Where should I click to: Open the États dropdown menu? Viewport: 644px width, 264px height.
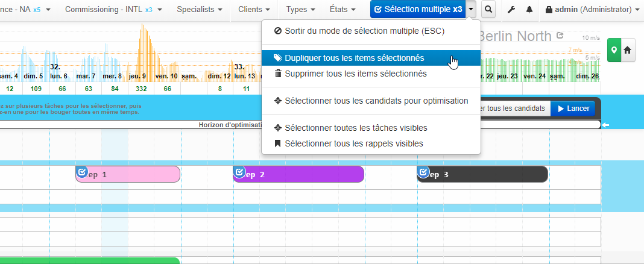pyautogui.click(x=346, y=10)
